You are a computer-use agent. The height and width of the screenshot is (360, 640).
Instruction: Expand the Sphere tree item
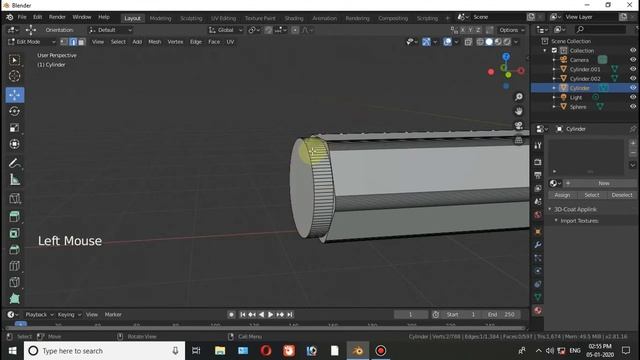[554, 107]
